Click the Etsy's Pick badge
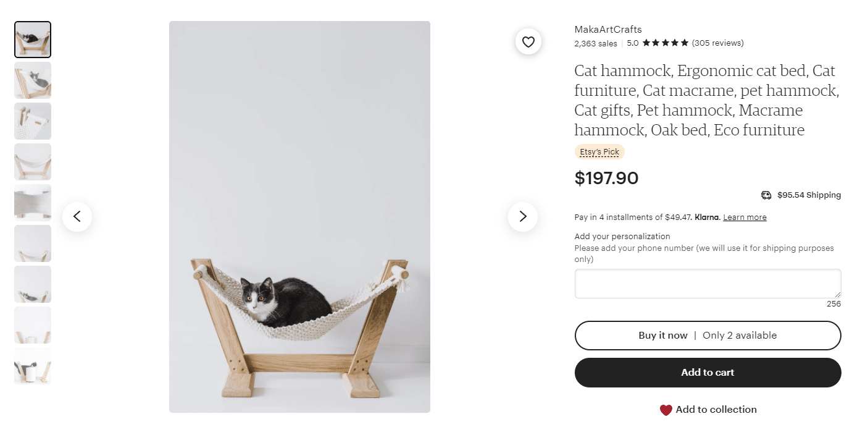This screenshot has height=427, width=868. [599, 152]
